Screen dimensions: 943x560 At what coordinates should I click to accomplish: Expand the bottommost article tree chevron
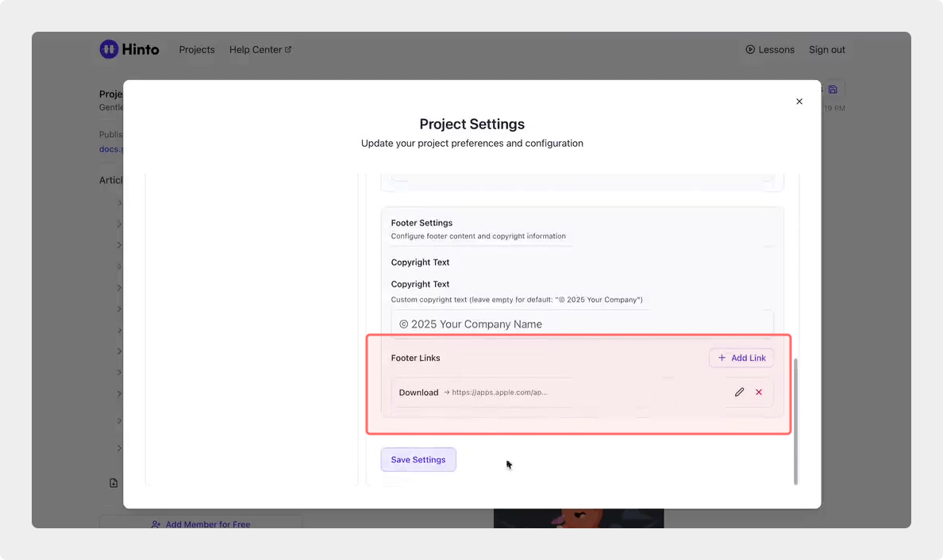pos(120,448)
